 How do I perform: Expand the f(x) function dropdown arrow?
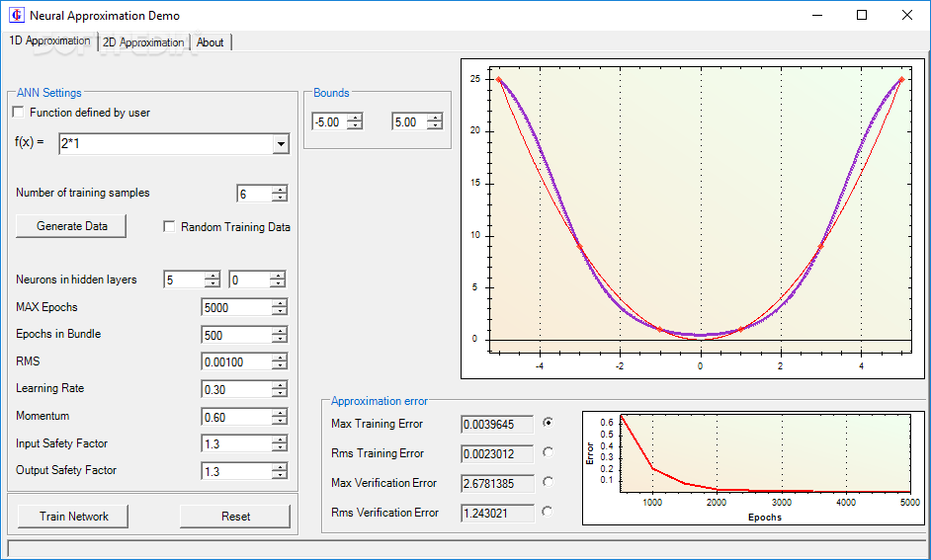[281, 144]
